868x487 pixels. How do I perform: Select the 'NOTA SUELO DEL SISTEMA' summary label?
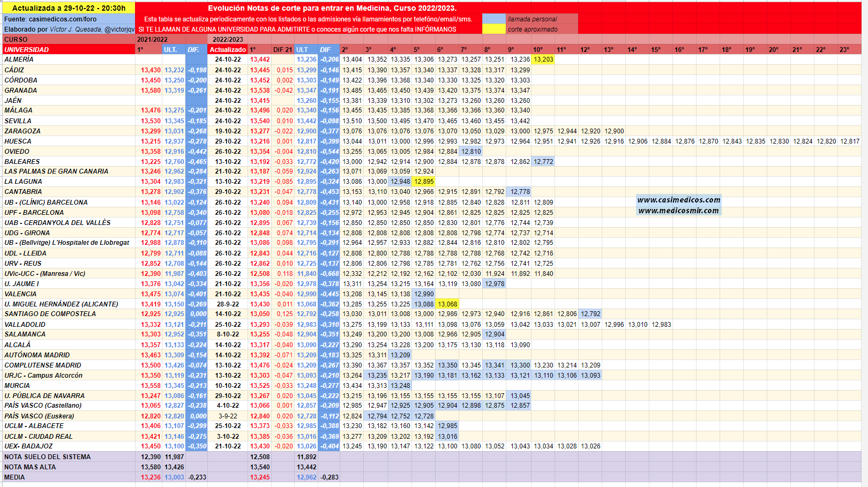click(69, 457)
